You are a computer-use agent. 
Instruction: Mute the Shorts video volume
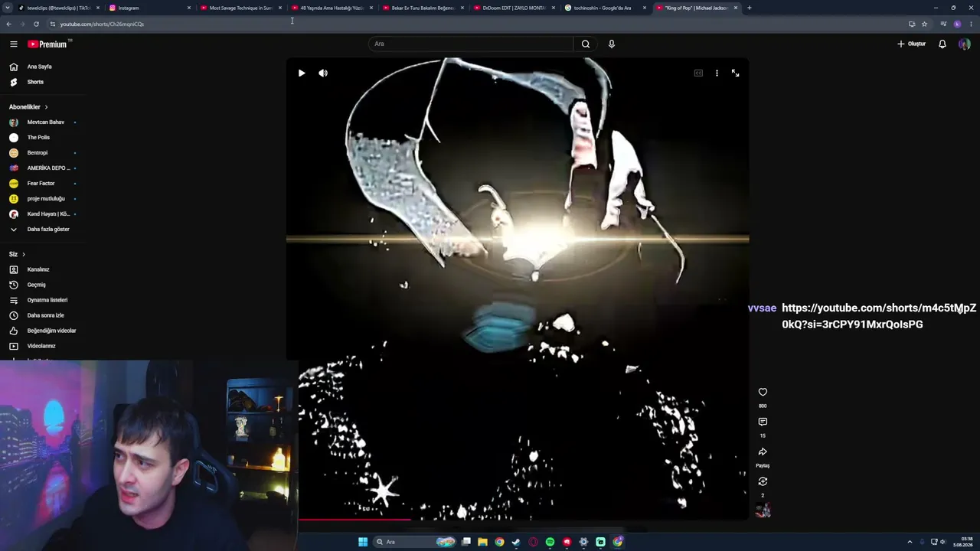click(323, 73)
